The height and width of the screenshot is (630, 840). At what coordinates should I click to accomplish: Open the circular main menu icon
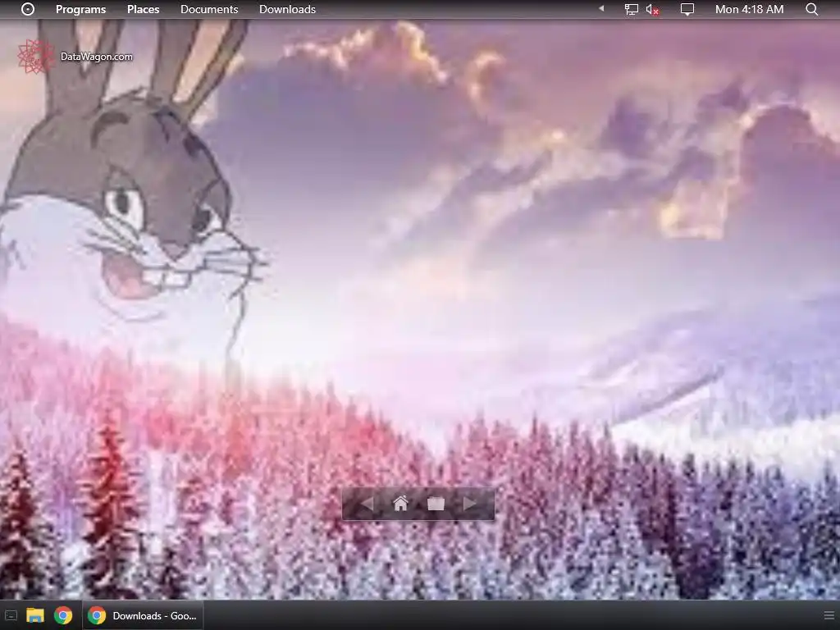[28, 9]
